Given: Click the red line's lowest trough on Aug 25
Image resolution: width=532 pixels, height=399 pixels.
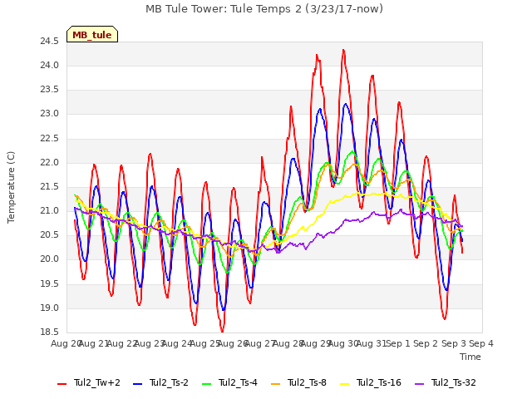Looking at the screenshot, I should [x=222, y=331].
